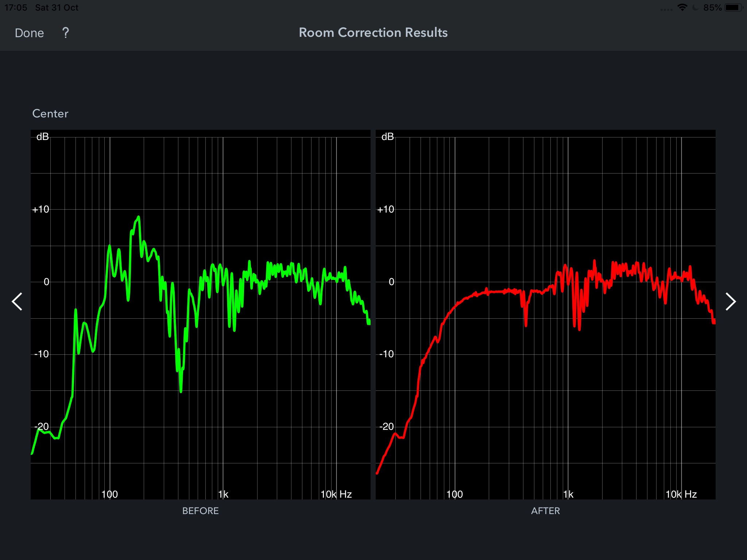Tap the 10k Hz label on AFTER graph
This screenshot has width=747, height=560.
(x=681, y=494)
